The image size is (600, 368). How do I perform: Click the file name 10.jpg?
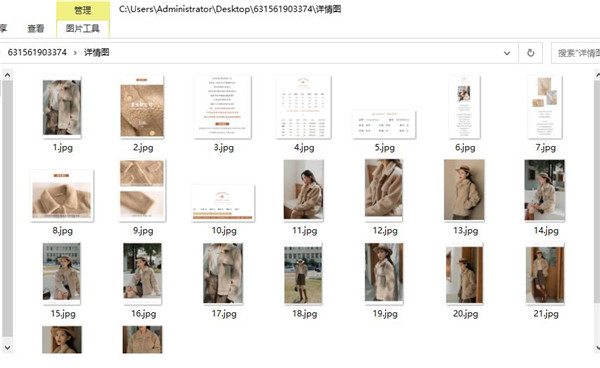[x=224, y=231]
